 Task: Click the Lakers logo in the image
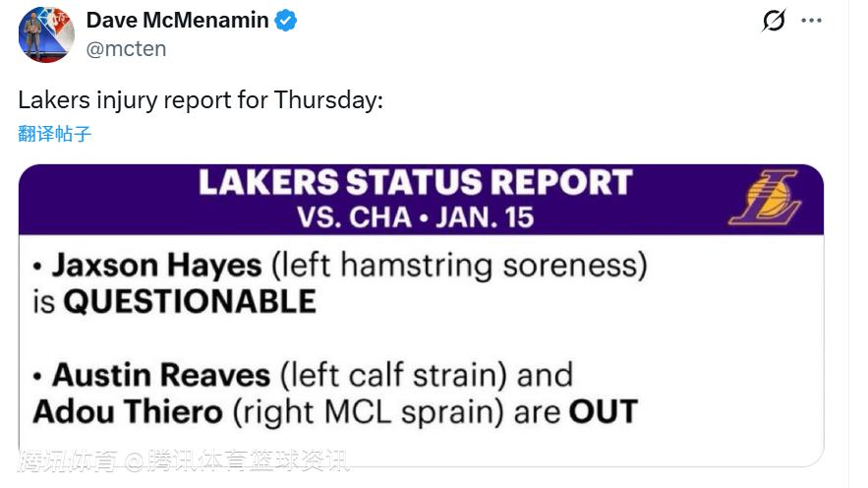click(764, 198)
